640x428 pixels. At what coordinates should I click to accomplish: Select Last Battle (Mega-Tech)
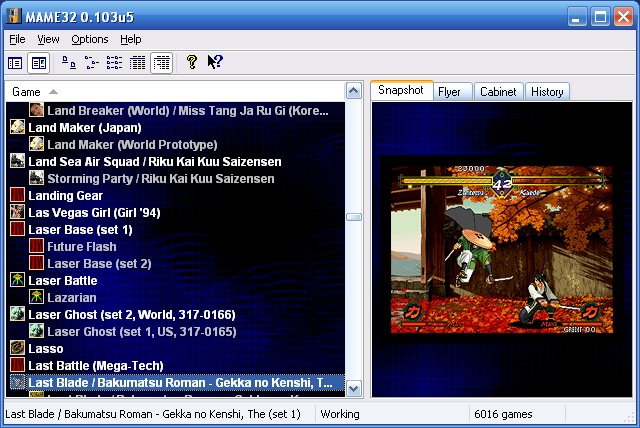point(96,366)
